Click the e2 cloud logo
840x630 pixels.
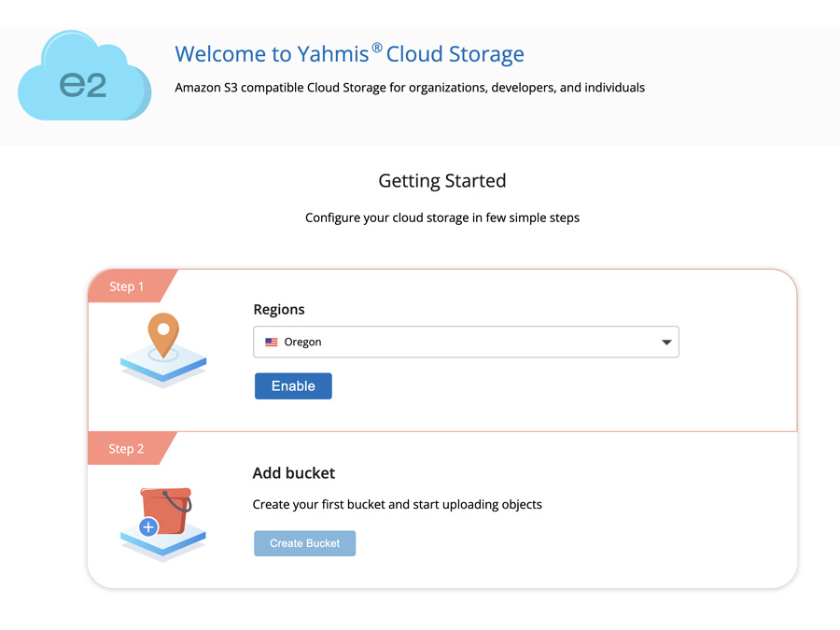[x=84, y=77]
